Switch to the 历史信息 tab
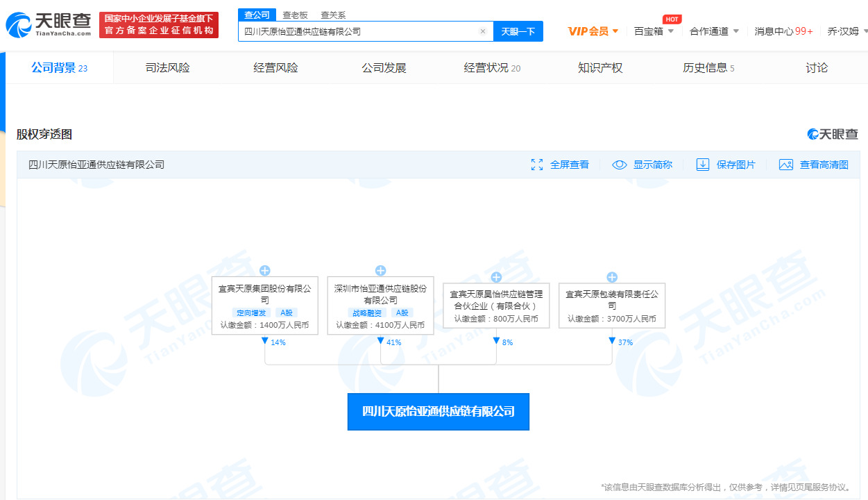 (708, 67)
